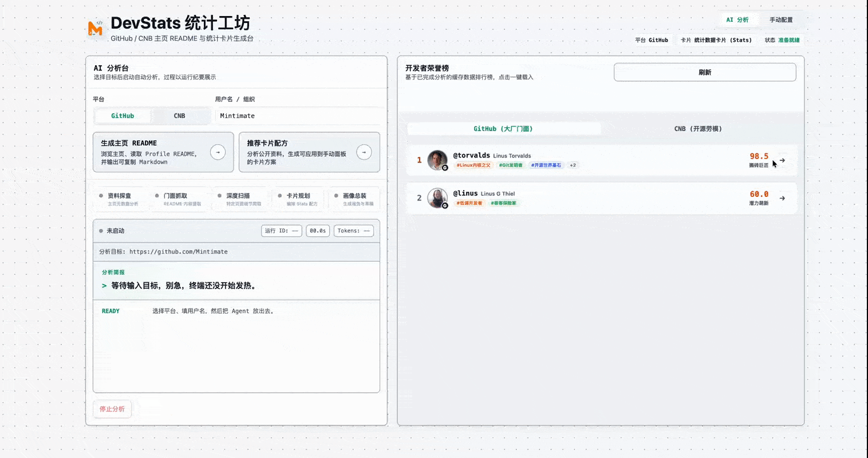Screen dimensions: 868x458
Task: Click the 00.0s timer badge
Action: tap(318, 231)
